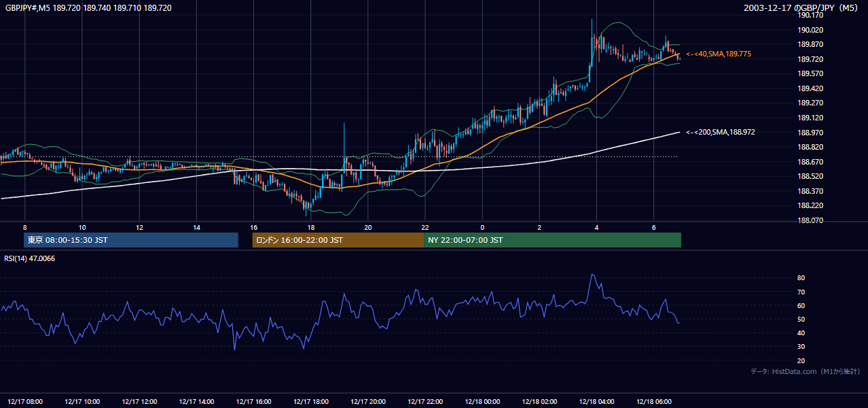Click price axis label 188.070
The width and height of the screenshot is (868, 408).
[x=810, y=220]
